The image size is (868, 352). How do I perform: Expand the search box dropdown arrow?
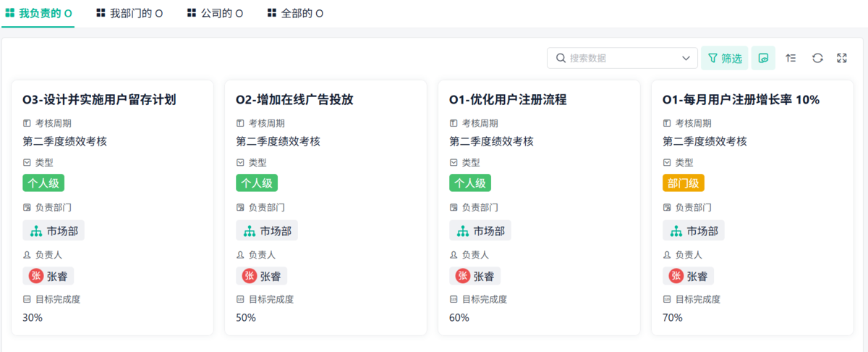point(686,58)
